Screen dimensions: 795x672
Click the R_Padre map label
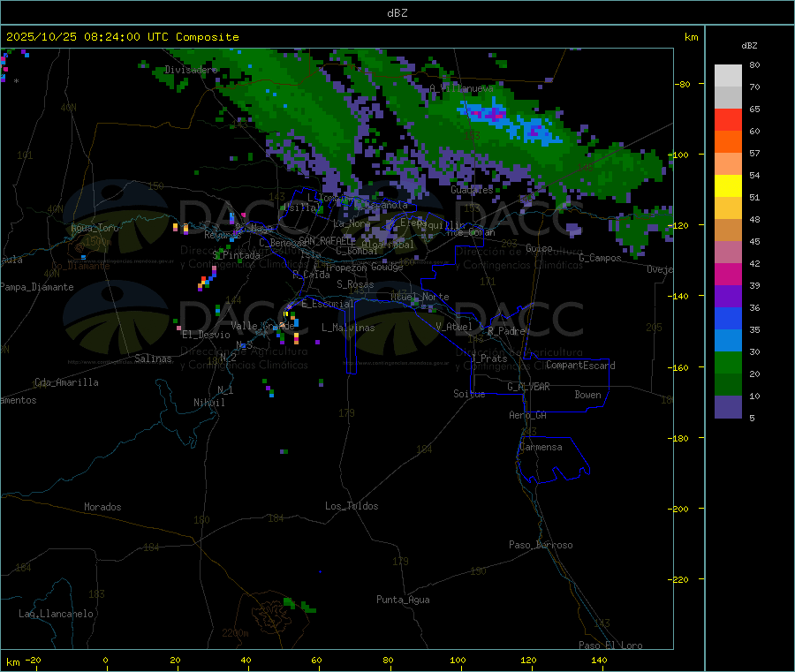pos(506,331)
